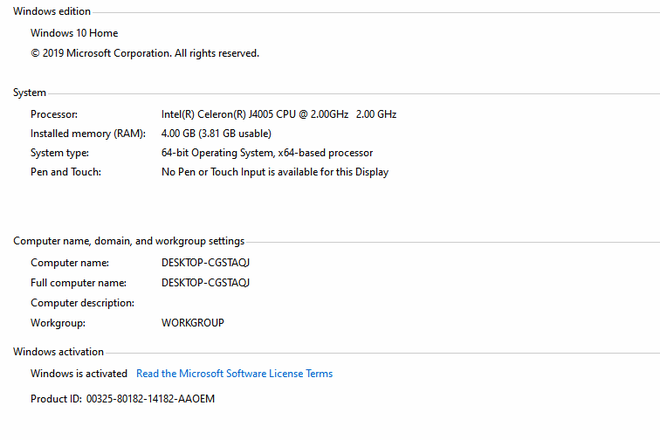The height and width of the screenshot is (440, 660).
Task: Select the 64-bit Operating System value
Action: pos(267,153)
